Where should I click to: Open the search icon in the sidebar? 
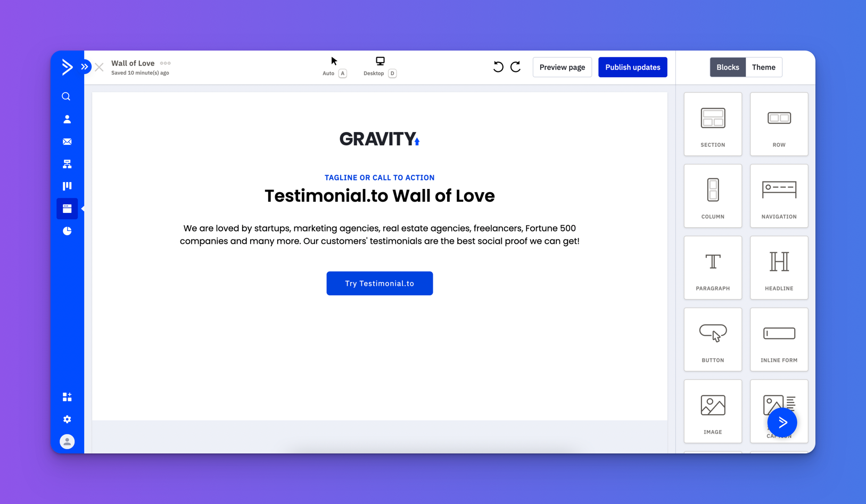67,96
